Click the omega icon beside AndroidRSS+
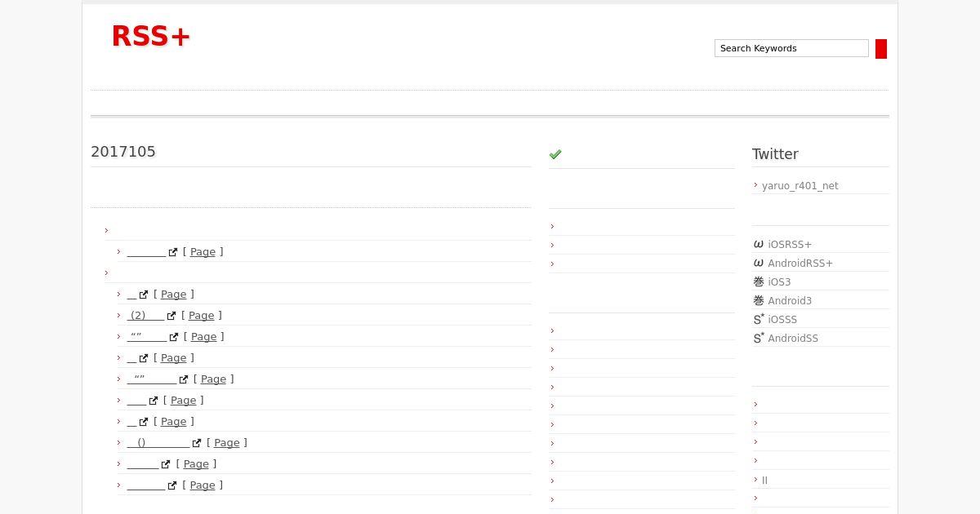The image size is (980, 514). (x=759, y=263)
